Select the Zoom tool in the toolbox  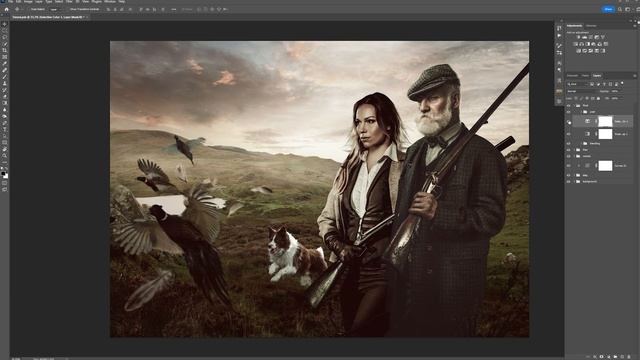pyautogui.click(x=4, y=156)
